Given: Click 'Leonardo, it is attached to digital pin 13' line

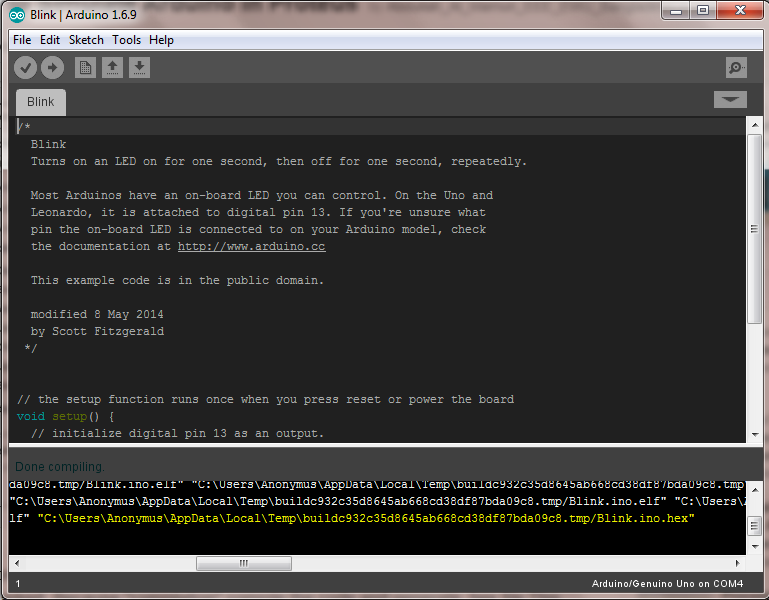Looking at the screenshot, I should [258, 212].
